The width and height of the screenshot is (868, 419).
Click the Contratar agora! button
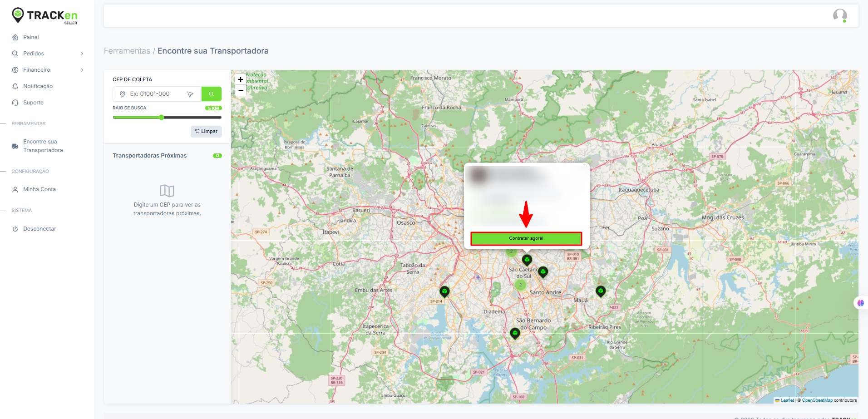coord(526,238)
